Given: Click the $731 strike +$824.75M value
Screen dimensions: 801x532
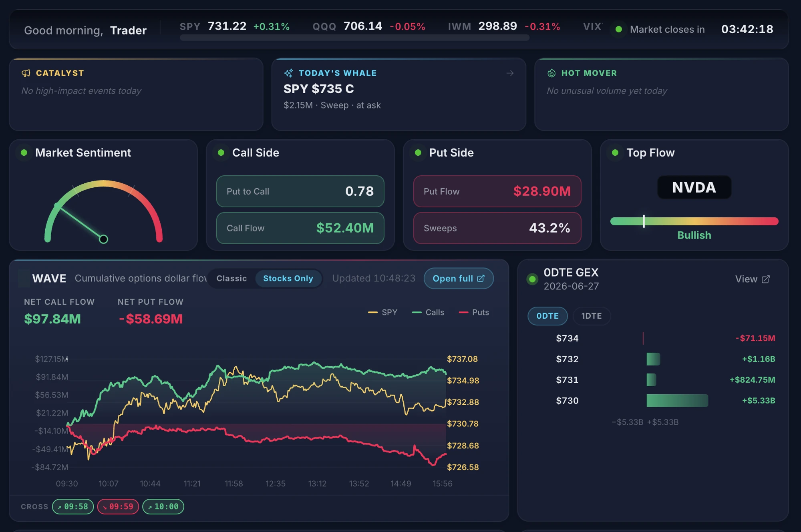Looking at the screenshot, I should pos(752,380).
